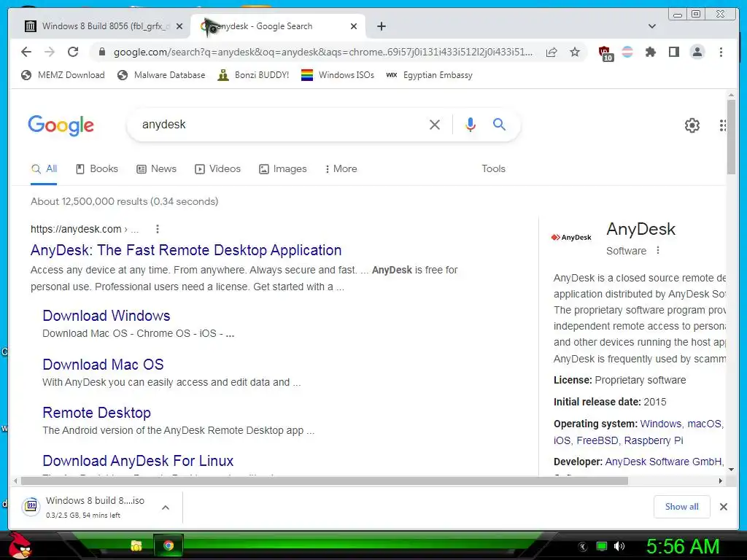Screen dimensions: 747x560
Task: Click the Windows operating system link
Action: [661, 424]
